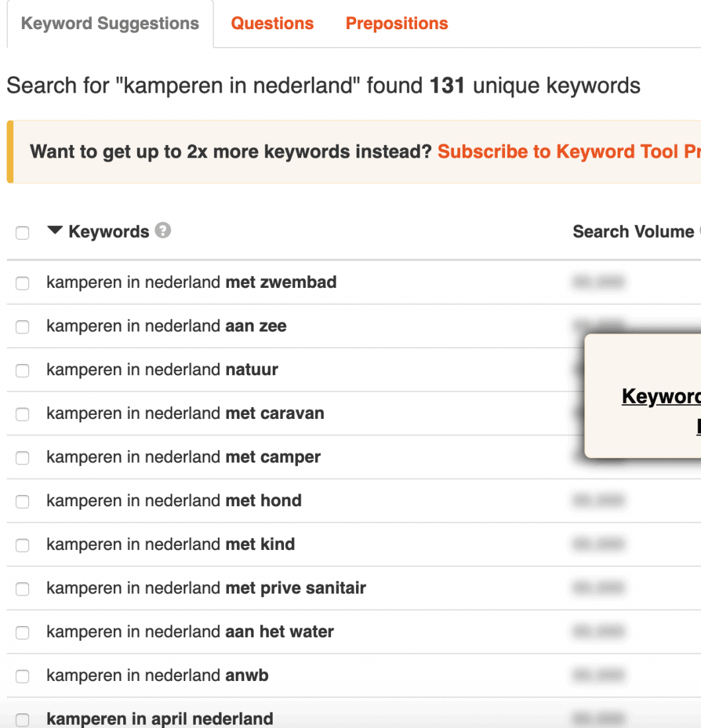Sort by the Keywords column arrow
Image resolution: width=701 pixels, height=728 pixels.
[55, 230]
